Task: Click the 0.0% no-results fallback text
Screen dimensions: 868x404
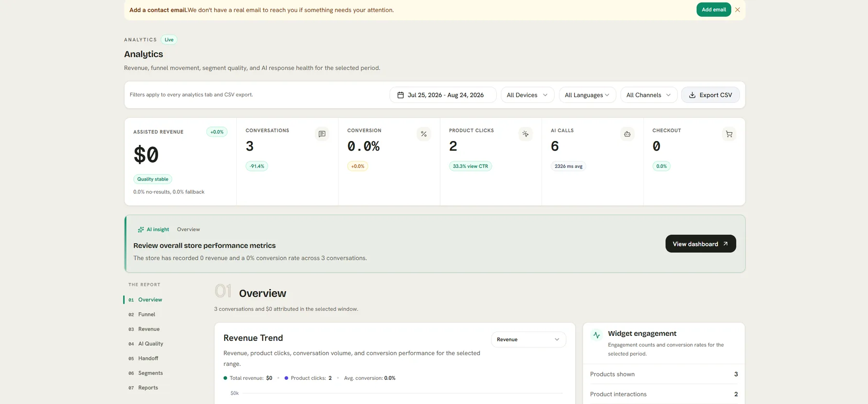Action: click(169, 192)
